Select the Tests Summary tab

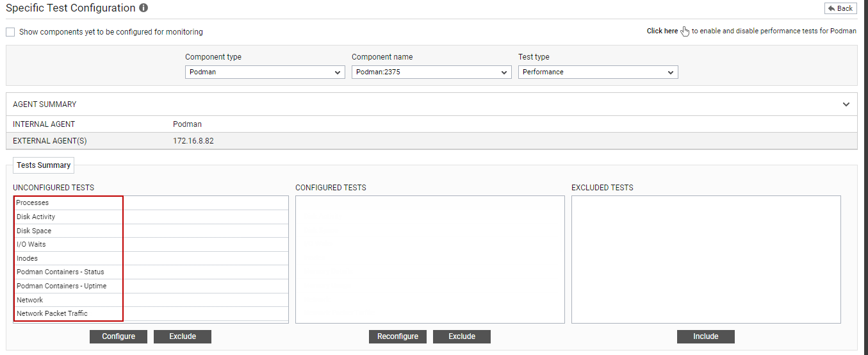[44, 165]
